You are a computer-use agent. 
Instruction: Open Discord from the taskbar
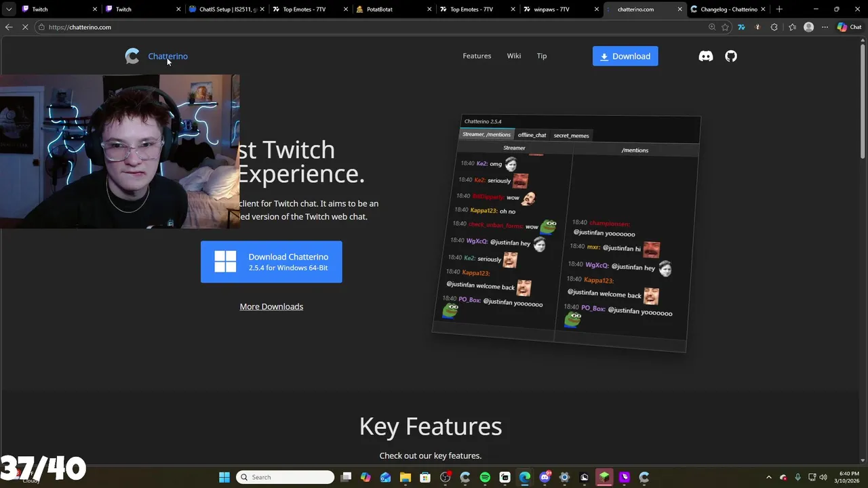click(x=545, y=477)
